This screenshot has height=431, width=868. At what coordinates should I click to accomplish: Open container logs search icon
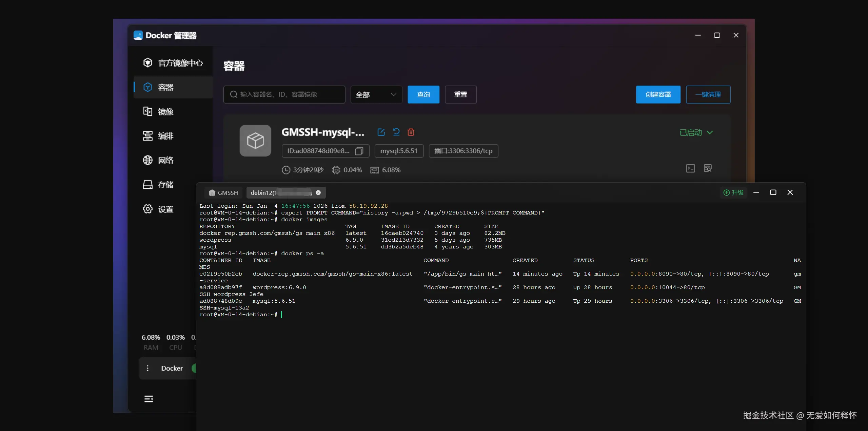tap(708, 168)
